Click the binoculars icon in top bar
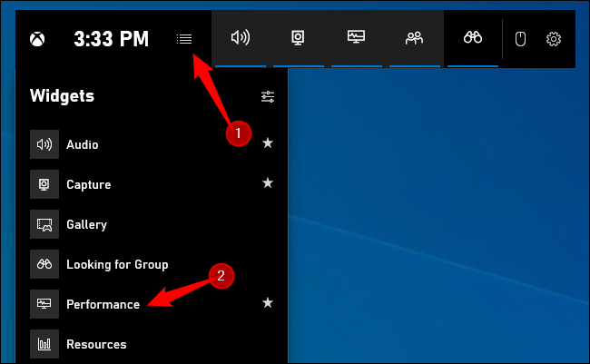The height and width of the screenshot is (364, 590). point(472,38)
